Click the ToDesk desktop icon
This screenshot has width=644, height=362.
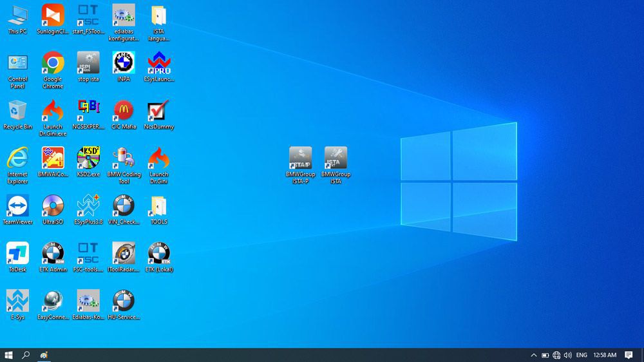[17, 258]
